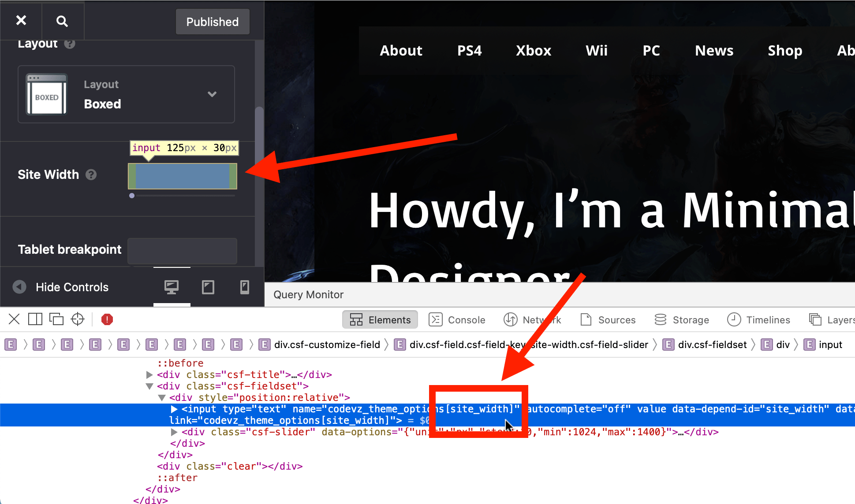The image size is (855, 504).
Task: Collapse the csf-fieldset div node
Action: click(149, 386)
